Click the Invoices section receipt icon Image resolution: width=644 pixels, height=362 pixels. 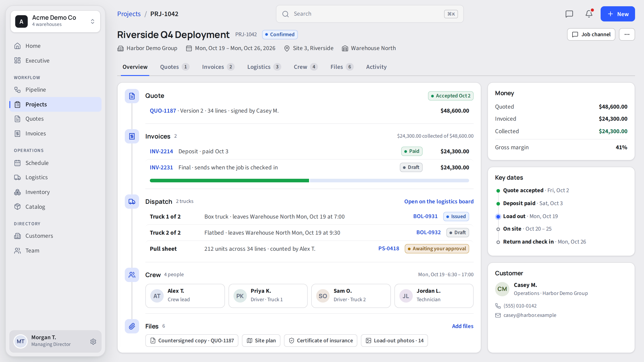coord(132,136)
